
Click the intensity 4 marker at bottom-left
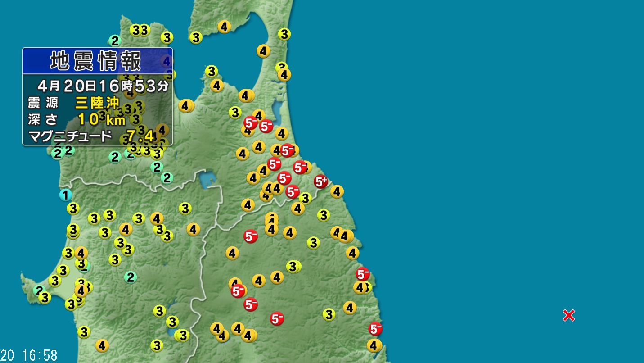point(102,346)
